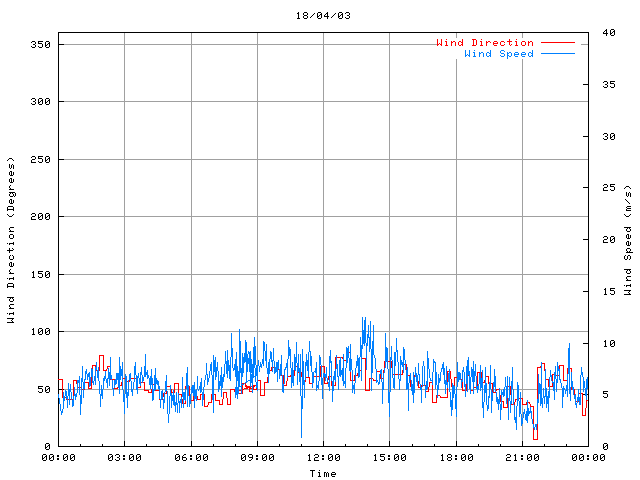The height and width of the screenshot is (480, 640).
Task: Click the chart date title 18/04/03
Action: (323, 16)
